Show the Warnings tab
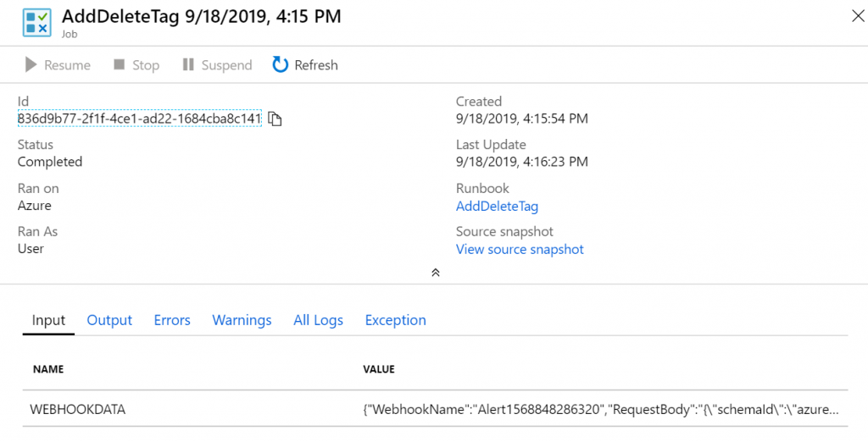868x442 pixels. pyautogui.click(x=242, y=320)
